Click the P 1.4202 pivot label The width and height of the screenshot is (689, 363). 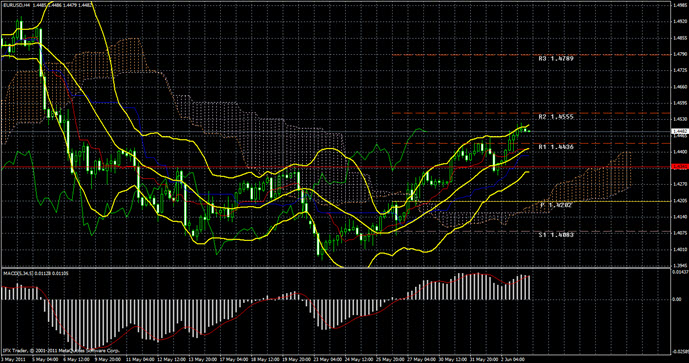pyautogui.click(x=556, y=205)
